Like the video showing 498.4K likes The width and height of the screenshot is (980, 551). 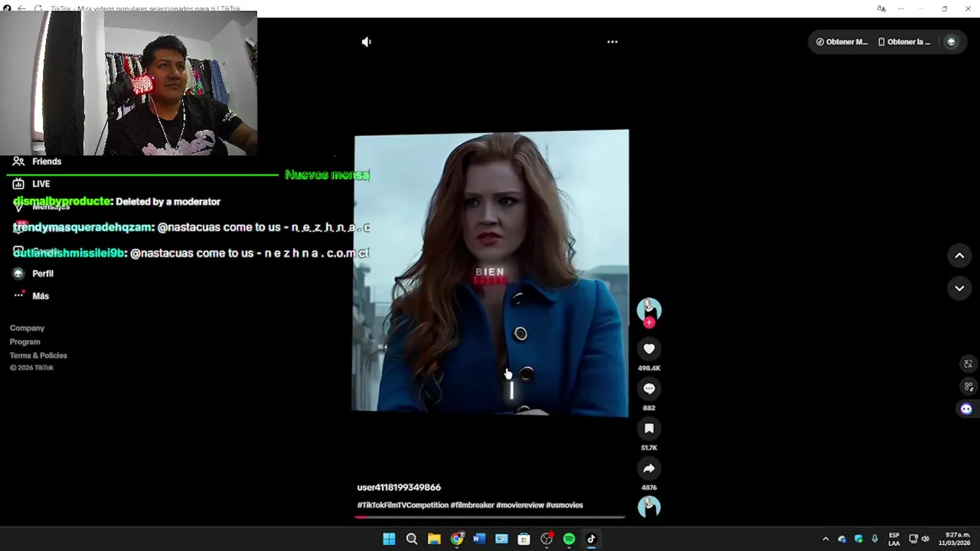pos(649,349)
